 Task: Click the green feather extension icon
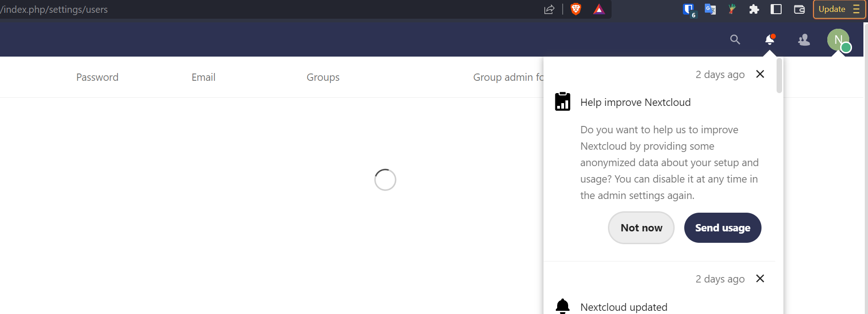[732, 9]
